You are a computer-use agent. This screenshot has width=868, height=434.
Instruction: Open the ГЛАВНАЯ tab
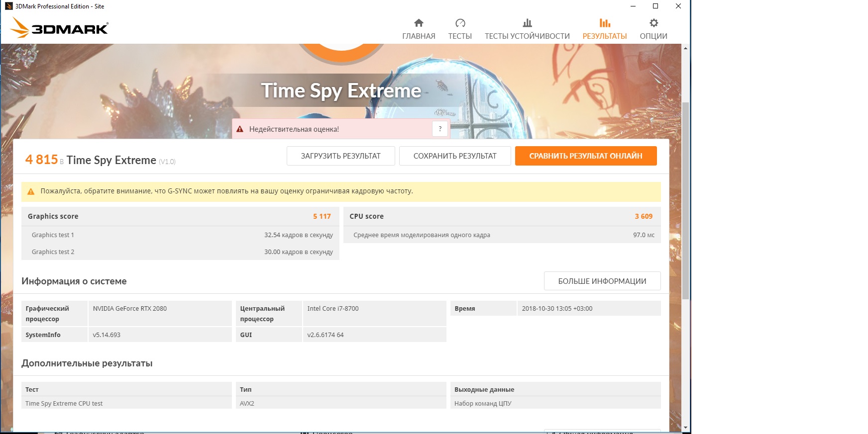click(419, 36)
